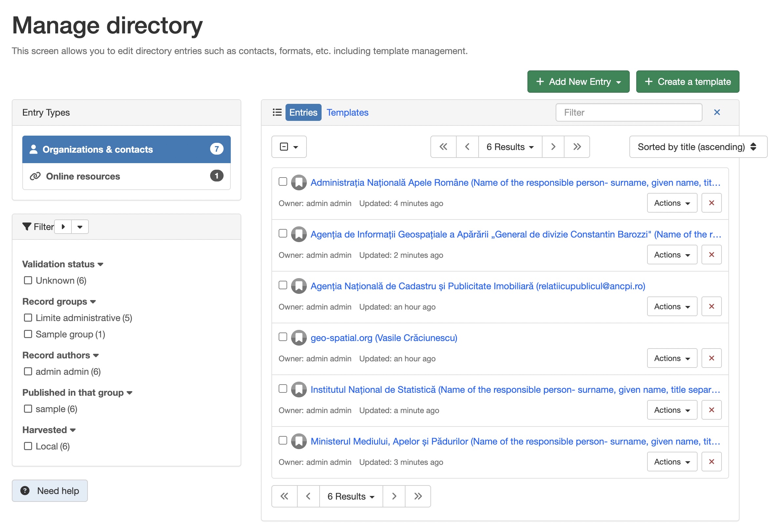Jump to last page in top pagination
This screenshot has width=771, height=532.
pos(577,147)
